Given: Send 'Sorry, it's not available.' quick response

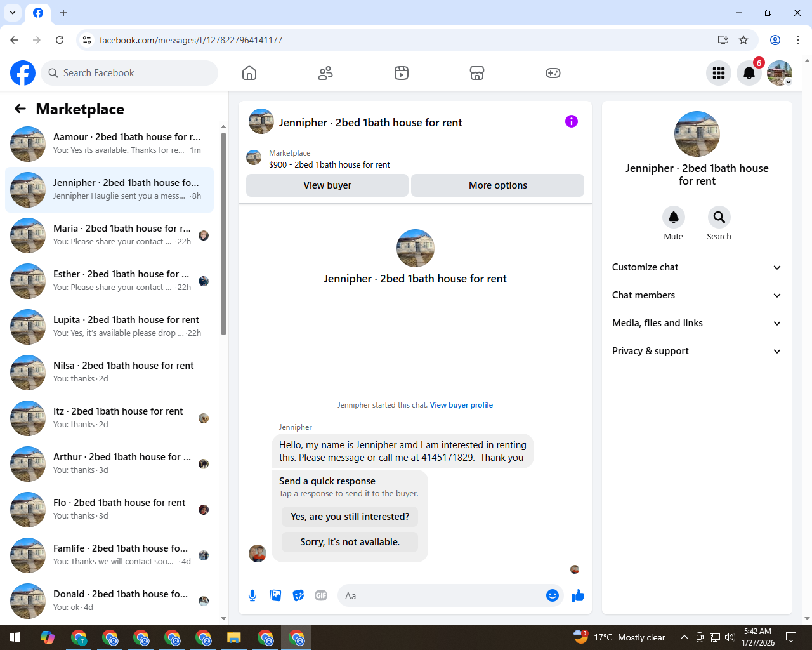Looking at the screenshot, I should 350,542.
